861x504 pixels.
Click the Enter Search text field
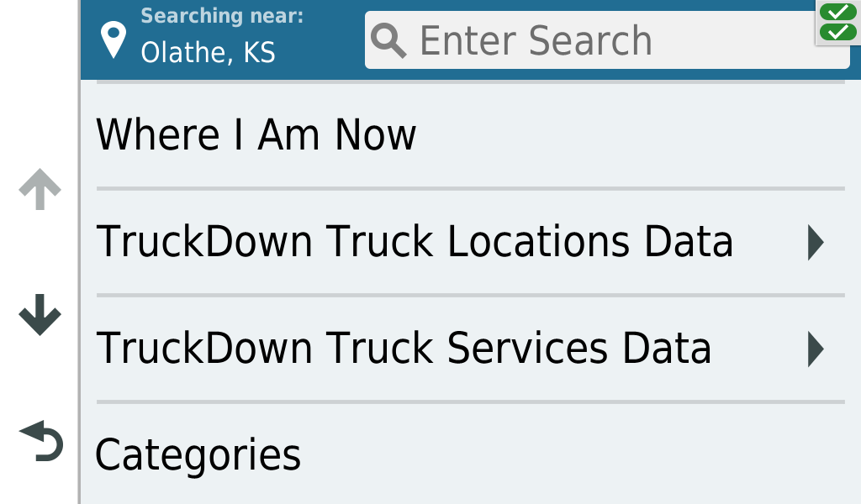pos(607,40)
